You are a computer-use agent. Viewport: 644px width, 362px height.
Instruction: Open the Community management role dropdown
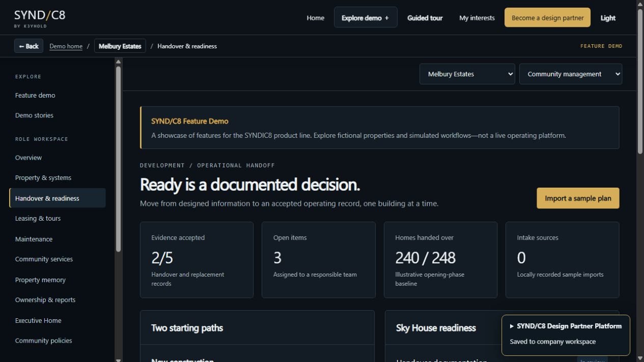pos(571,74)
